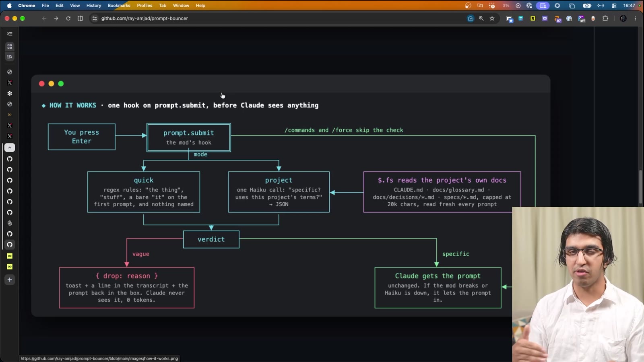Click the browser Forward arrow
The width and height of the screenshot is (644, 362).
[x=56, y=19]
